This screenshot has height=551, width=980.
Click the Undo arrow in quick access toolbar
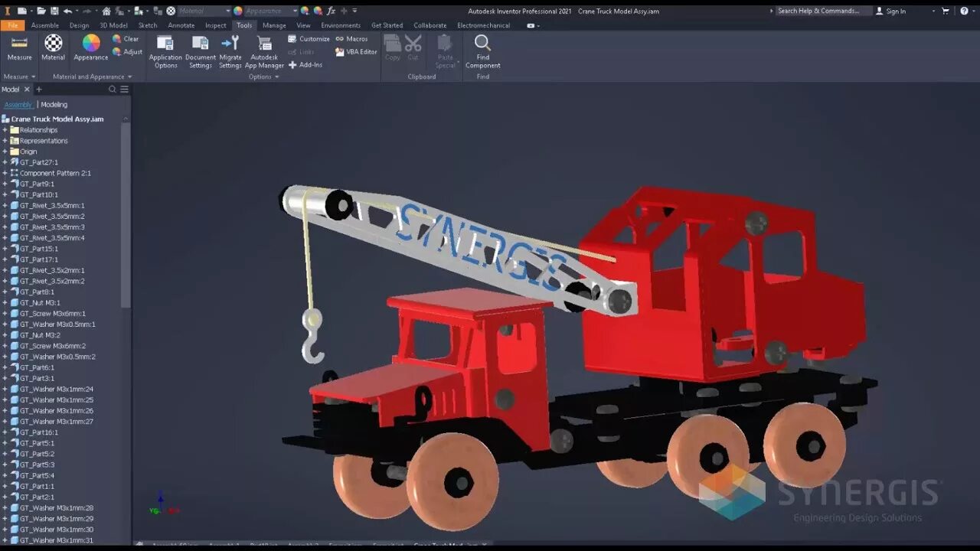coord(67,11)
